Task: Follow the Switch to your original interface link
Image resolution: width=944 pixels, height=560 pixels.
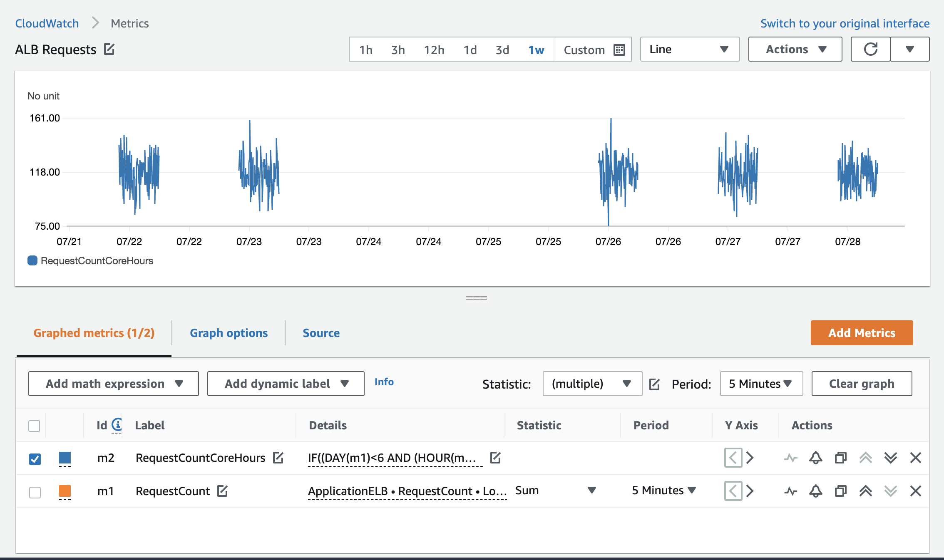Action: [845, 23]
